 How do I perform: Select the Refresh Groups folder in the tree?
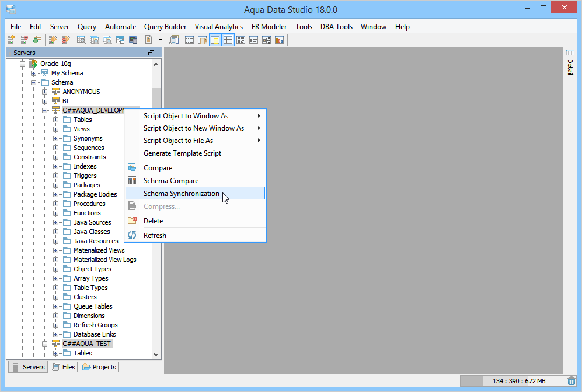tap(95, 325)
